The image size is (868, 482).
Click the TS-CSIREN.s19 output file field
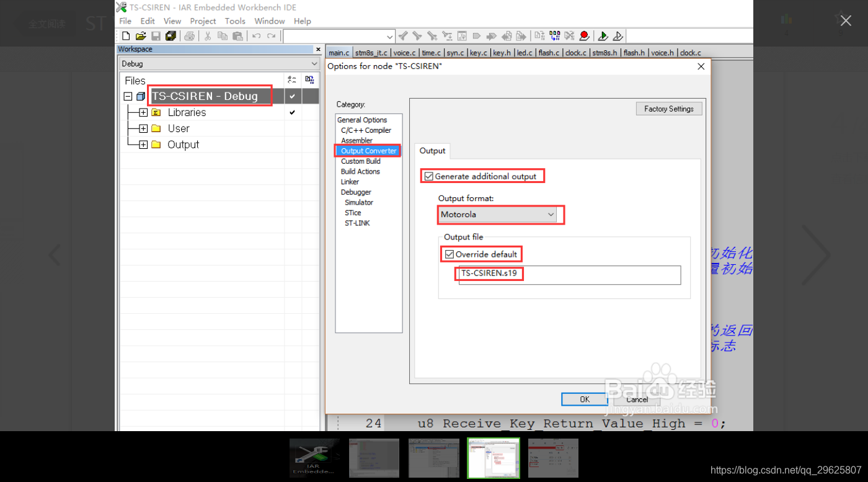tap(569, 275)
